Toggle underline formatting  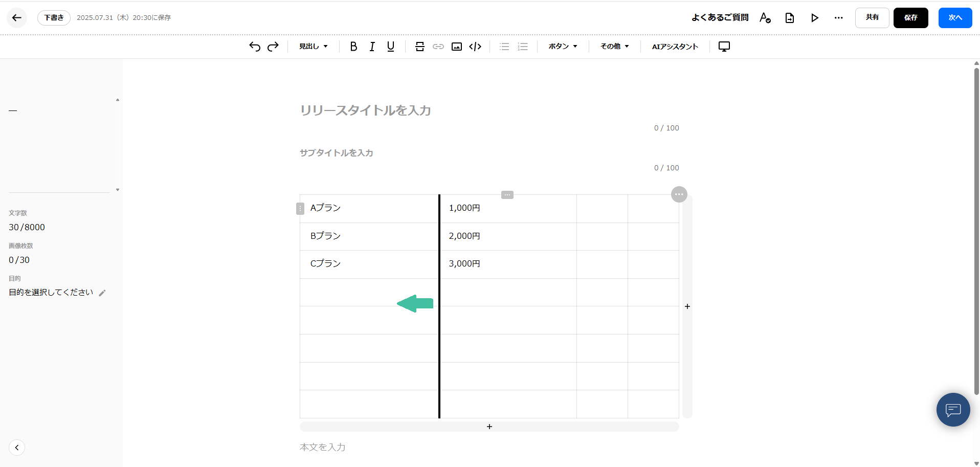click(x=390, y=46)
